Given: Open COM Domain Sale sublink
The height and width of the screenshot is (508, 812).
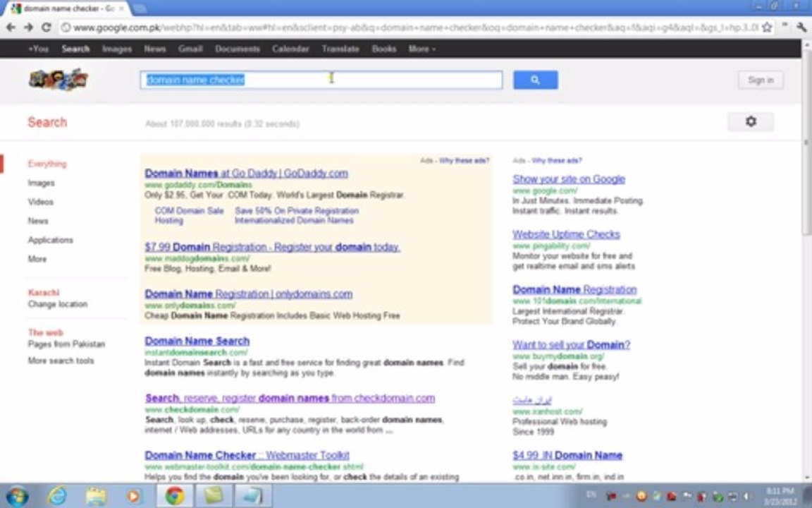Looking at the screenshot, I should (189, 211).
